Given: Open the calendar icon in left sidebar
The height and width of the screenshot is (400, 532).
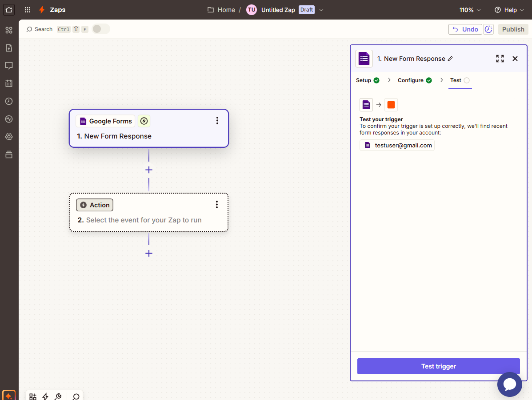Looking at the screenshot, I should point(9,83).
